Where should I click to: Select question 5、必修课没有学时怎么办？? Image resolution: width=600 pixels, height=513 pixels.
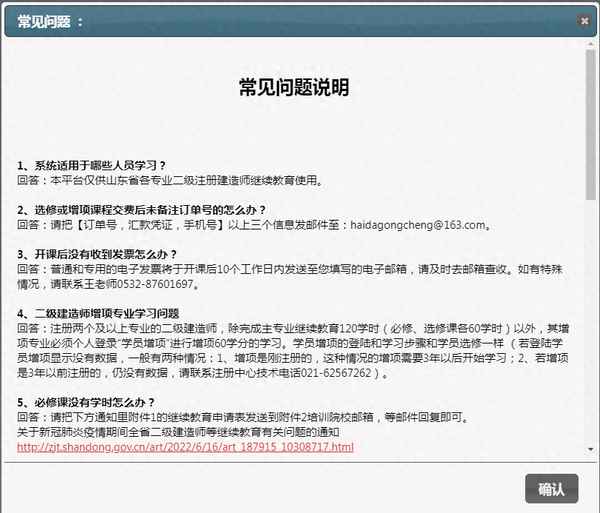pyautogui.click(x=86, y=402)
